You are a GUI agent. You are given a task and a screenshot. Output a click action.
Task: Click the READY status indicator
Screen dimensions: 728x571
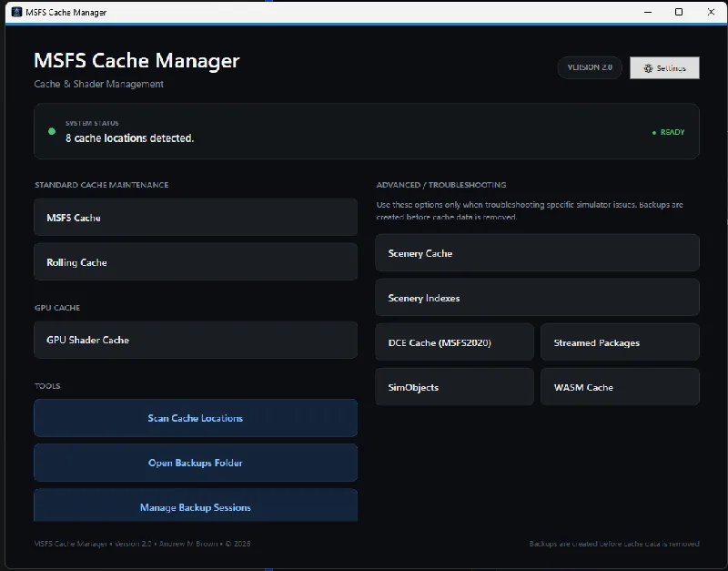tap(668, 132)
